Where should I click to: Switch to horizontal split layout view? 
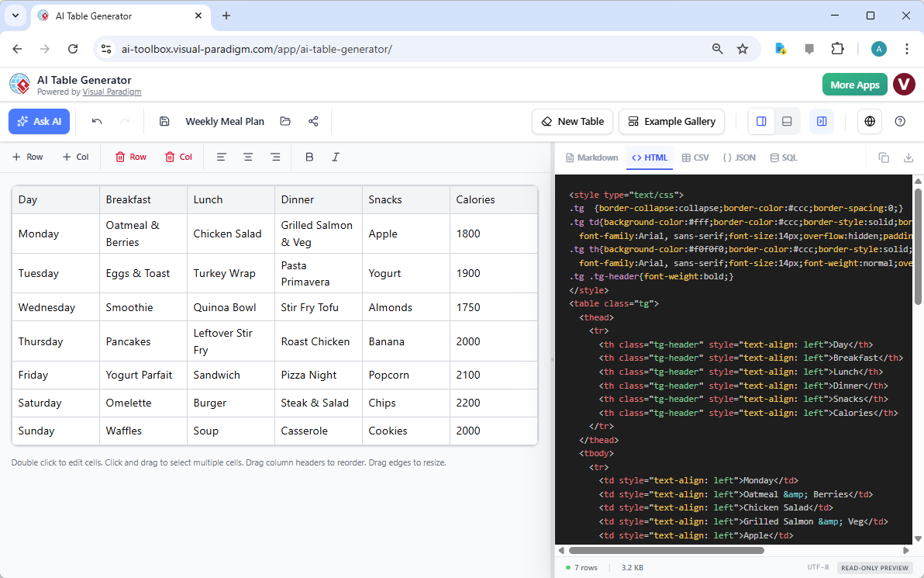point(787,121)
